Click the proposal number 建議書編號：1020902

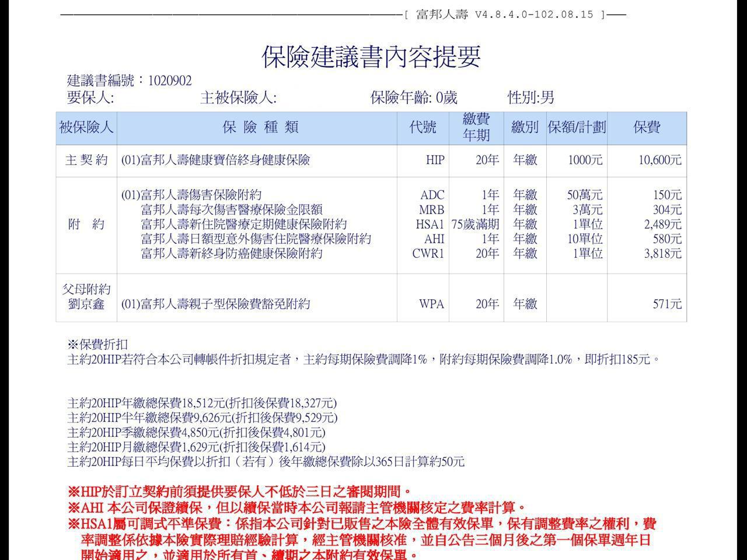(129, 80)
